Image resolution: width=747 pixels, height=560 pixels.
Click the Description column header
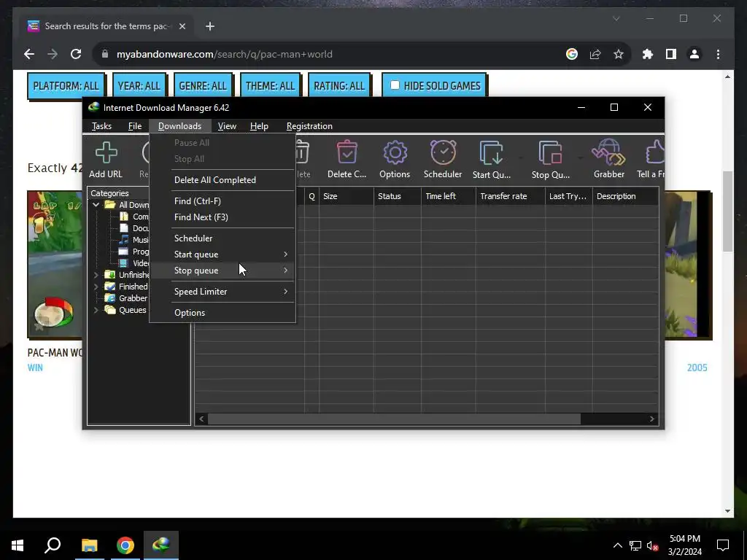(625, 196)
